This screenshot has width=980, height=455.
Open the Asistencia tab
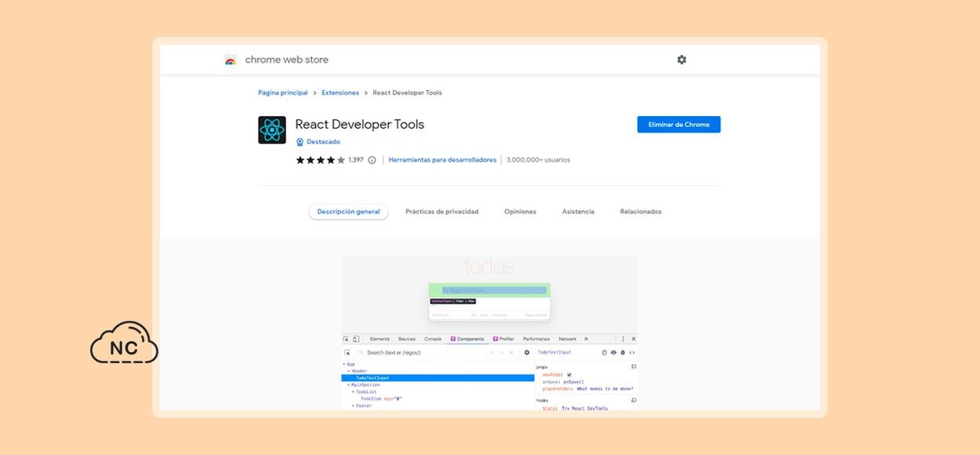578,212
